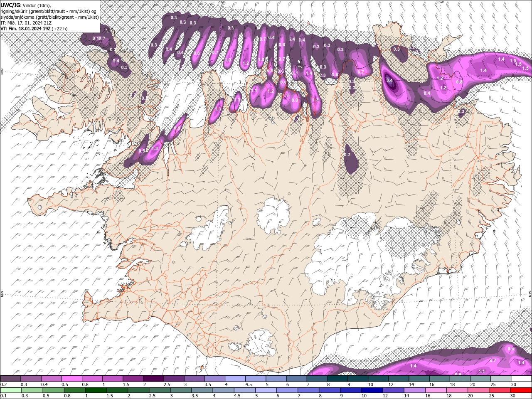This screenshot has width=532, height=399.
Task: Pick the pure red 30 swatch in bottom legend row
Action: (x=521, y=390)
